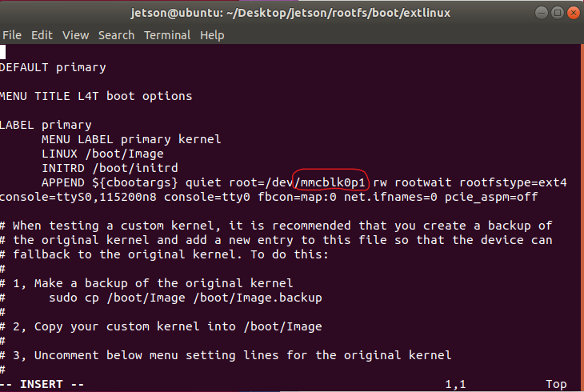The height and width of the screenshot is (392, 584).
Task: Click the 1,1 cursor position indicator
Action: pos(455,384)
